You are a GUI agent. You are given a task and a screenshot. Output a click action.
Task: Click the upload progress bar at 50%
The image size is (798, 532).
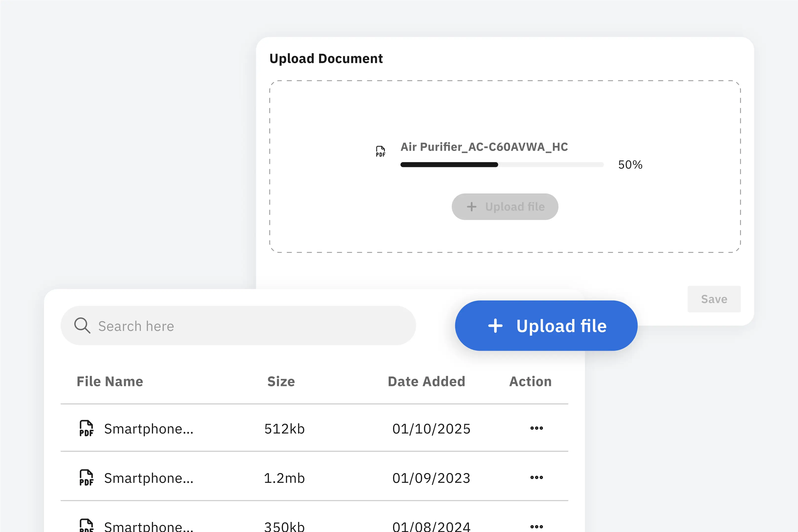[502, 165]
